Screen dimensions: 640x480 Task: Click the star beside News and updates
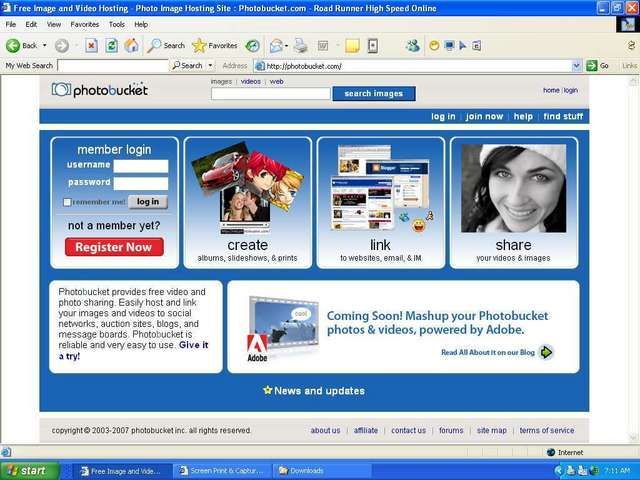tap(267, 390)
